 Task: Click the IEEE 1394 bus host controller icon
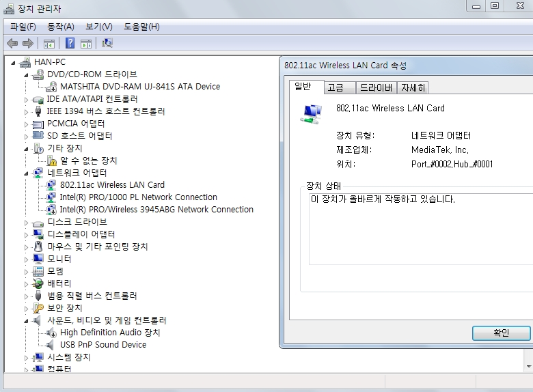tap(38, 111)
